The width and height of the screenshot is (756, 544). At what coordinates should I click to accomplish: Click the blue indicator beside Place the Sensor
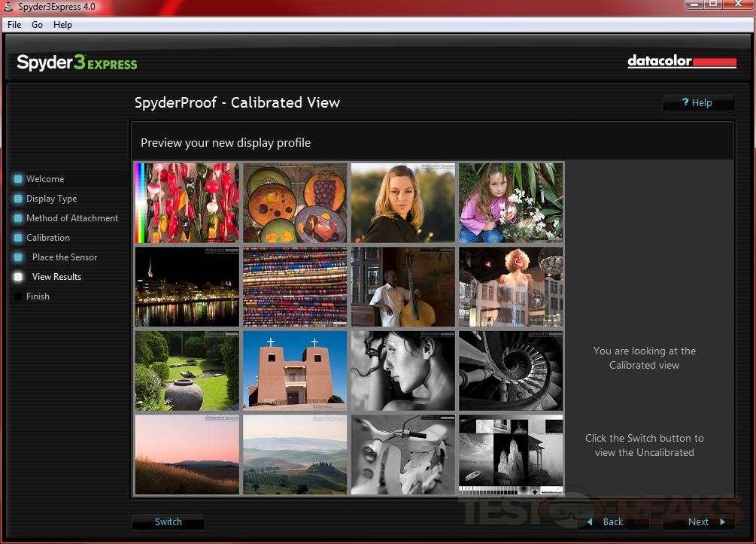tap(18, 257)
